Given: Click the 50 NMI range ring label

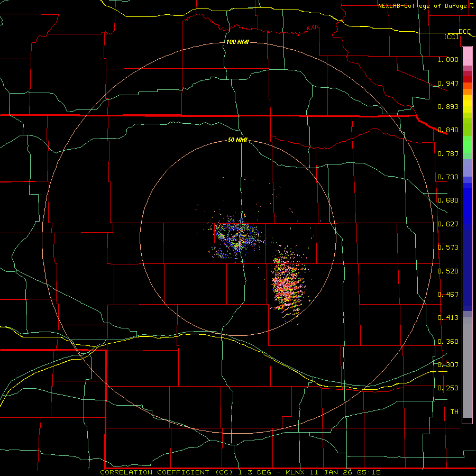Looking at the screenshot, I should tap(237, 140).
